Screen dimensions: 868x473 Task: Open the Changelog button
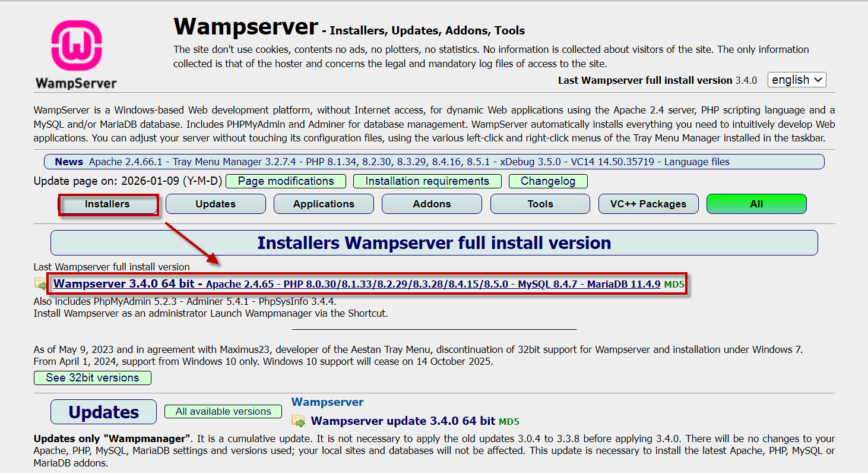coord(547,181)
